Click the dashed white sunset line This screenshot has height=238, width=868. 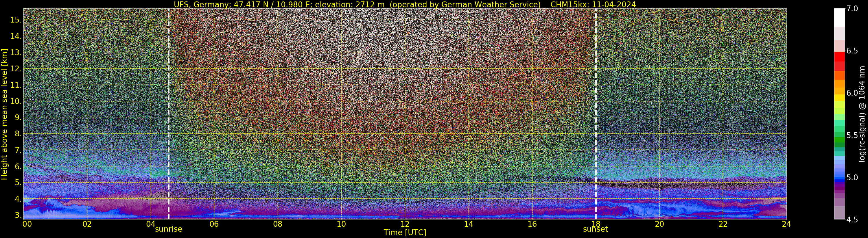tap(596, 114)
